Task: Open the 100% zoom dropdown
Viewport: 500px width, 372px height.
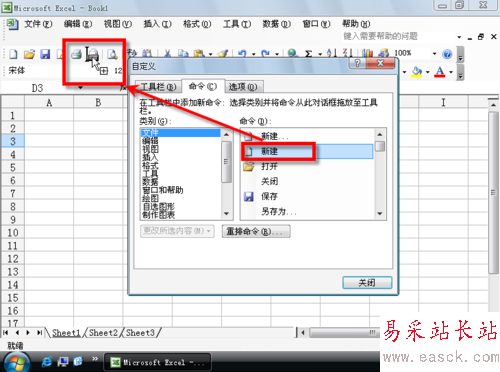Action: coord(434,53)
